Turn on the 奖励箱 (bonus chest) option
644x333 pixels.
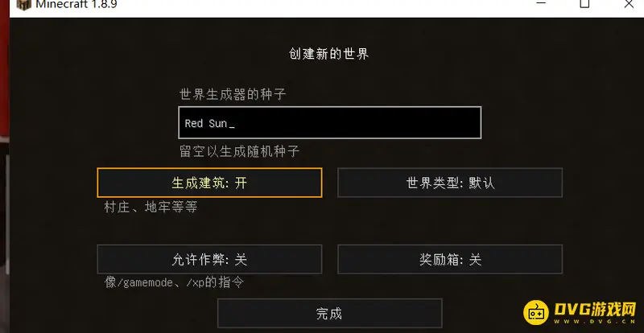point(449,259)
